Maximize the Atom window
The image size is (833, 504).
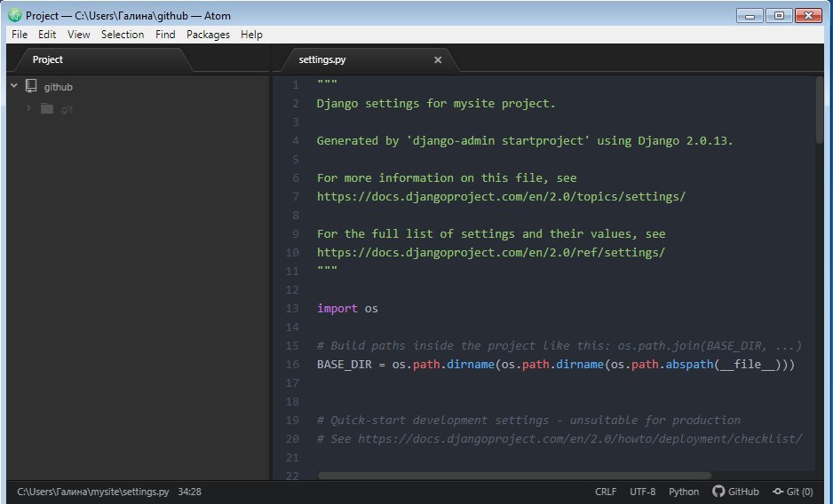tap(780, 16)
